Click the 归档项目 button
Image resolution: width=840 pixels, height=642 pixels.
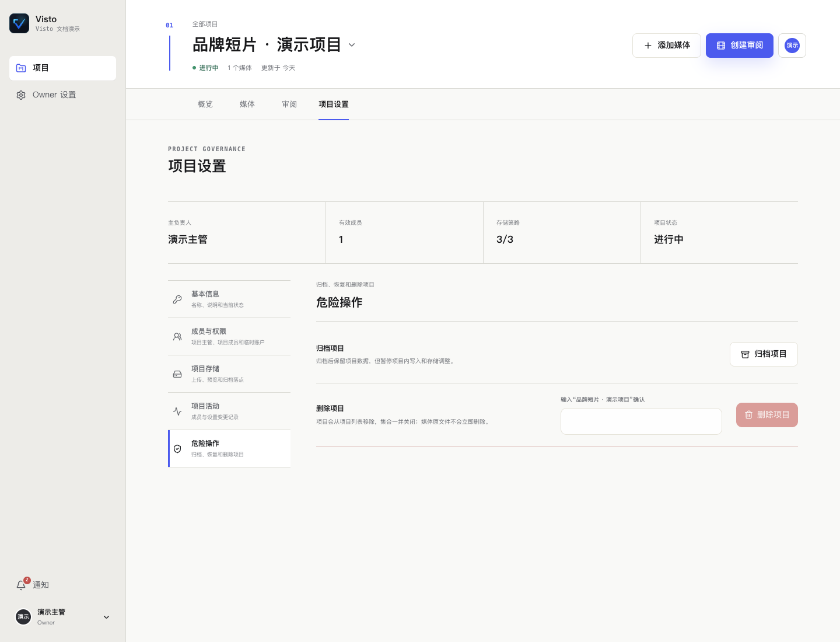[764, 354]
